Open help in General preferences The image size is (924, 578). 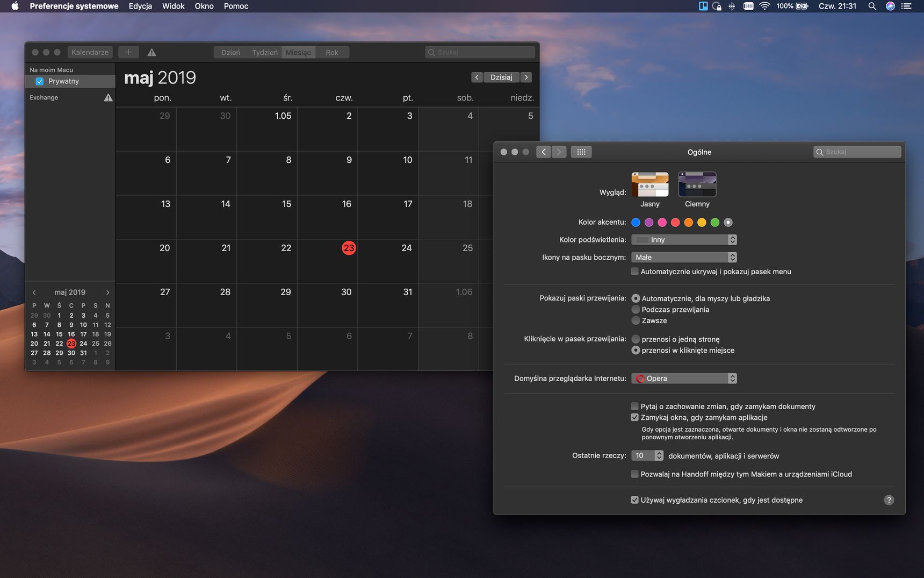coord(889,500)
